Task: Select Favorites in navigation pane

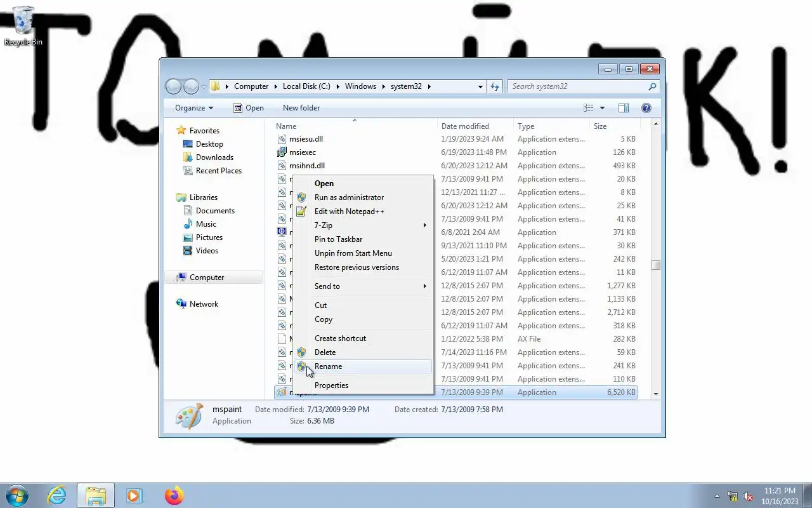Action: coord(204,131)
